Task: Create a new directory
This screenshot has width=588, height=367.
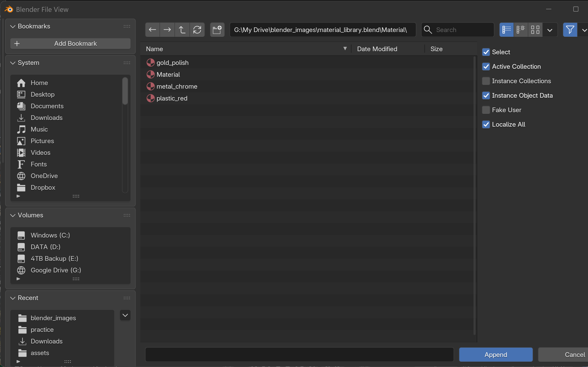Action: click(217, 30)
